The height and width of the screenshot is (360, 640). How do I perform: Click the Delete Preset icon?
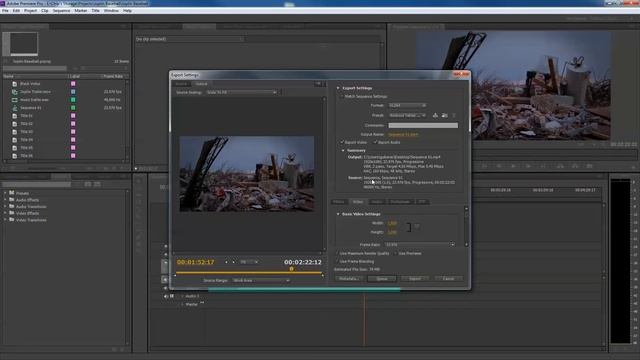pos(454,116)
